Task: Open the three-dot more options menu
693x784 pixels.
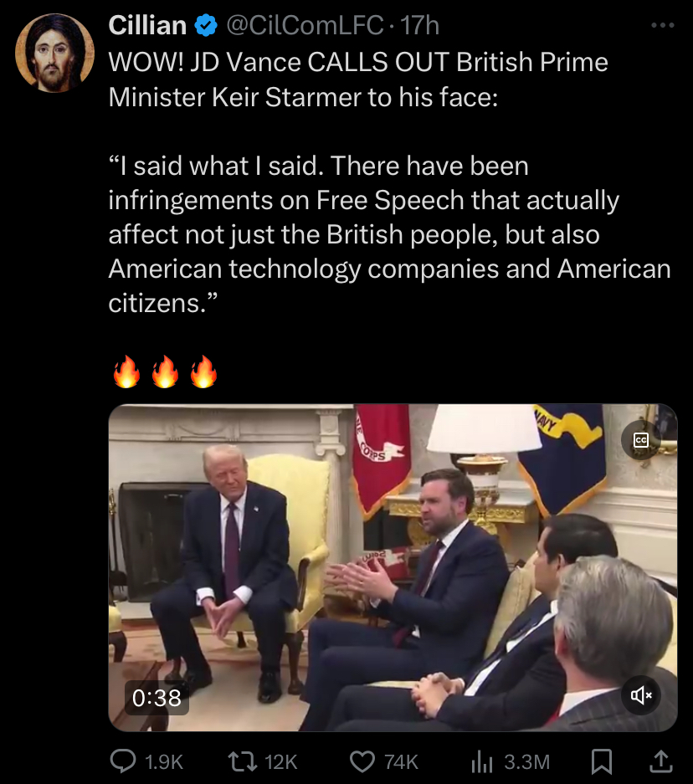Action: (663, 25)
